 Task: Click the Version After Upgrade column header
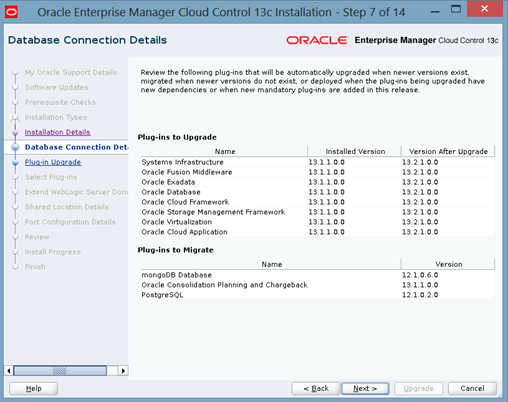[448, 151]
